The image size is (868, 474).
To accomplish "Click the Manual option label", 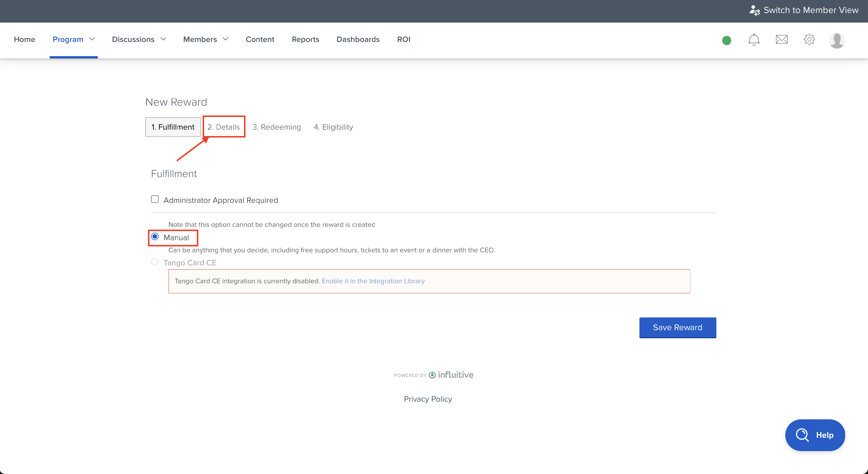I will [x=176, y=237].
